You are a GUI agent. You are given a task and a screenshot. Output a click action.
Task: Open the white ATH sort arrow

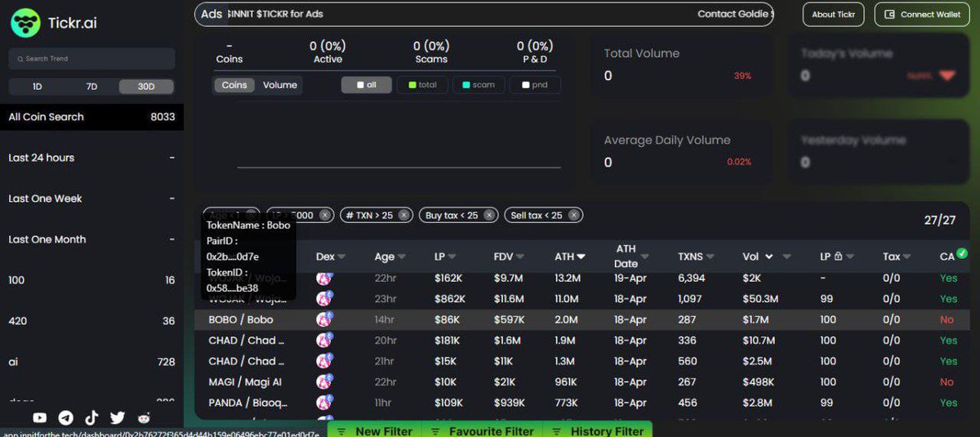(581, 256)
